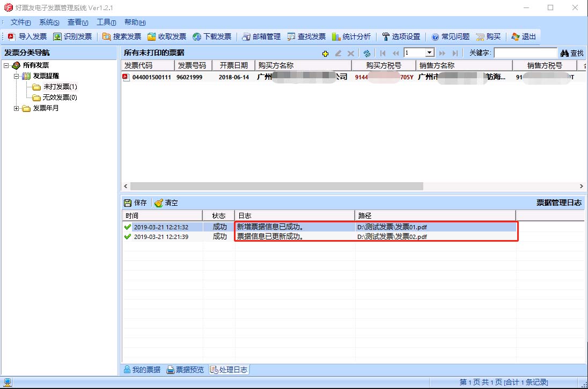Viewport: 588px width, 389px height.
Task: Click the 时间 log column header
Action: click(162, 215)
